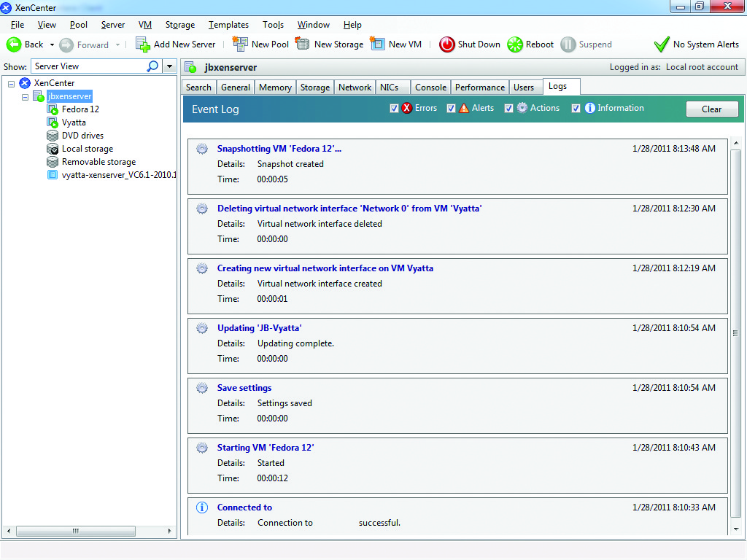Click "Updating 'JB-Vyatta'" log title

(x=259, y=327)
